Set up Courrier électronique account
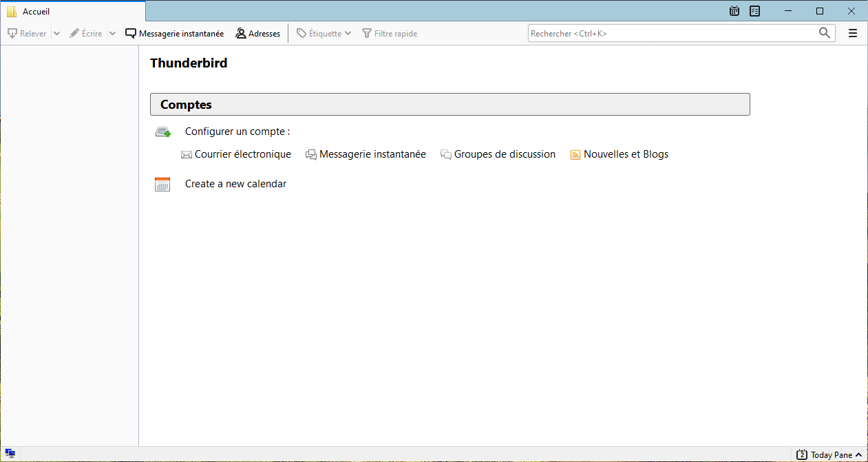This screenshot has width=868, height=462. click(236, 154)
